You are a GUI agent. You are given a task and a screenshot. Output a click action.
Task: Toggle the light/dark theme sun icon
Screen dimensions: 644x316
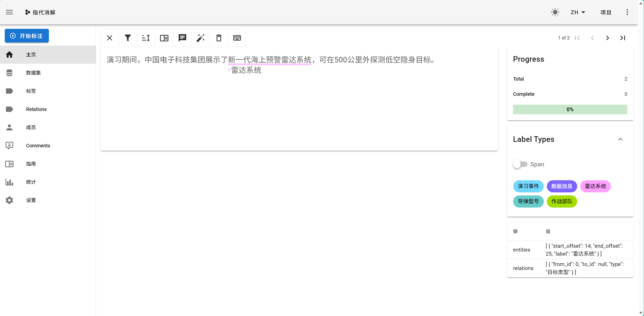pyautogui.click(x=555, y=12)
